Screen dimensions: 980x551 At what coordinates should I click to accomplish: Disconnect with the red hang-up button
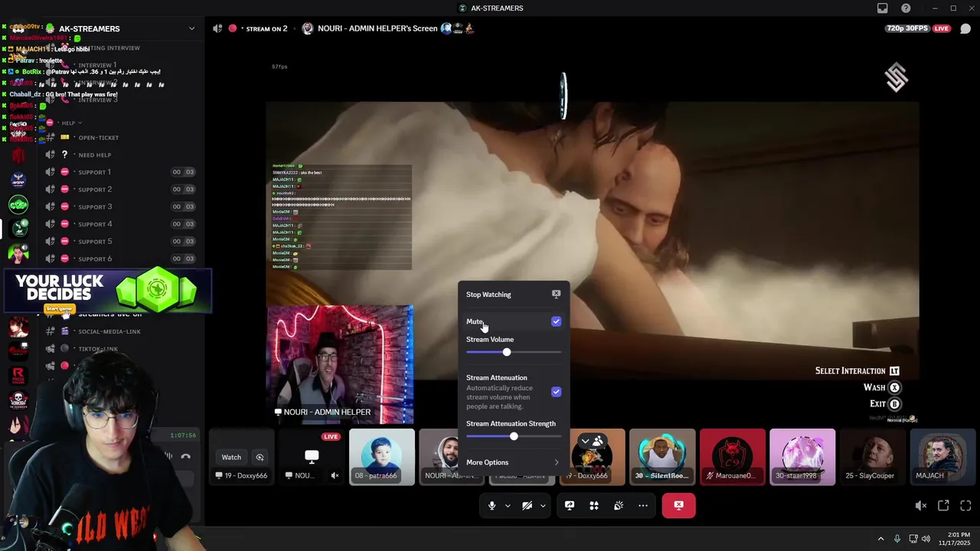(678, 505)
